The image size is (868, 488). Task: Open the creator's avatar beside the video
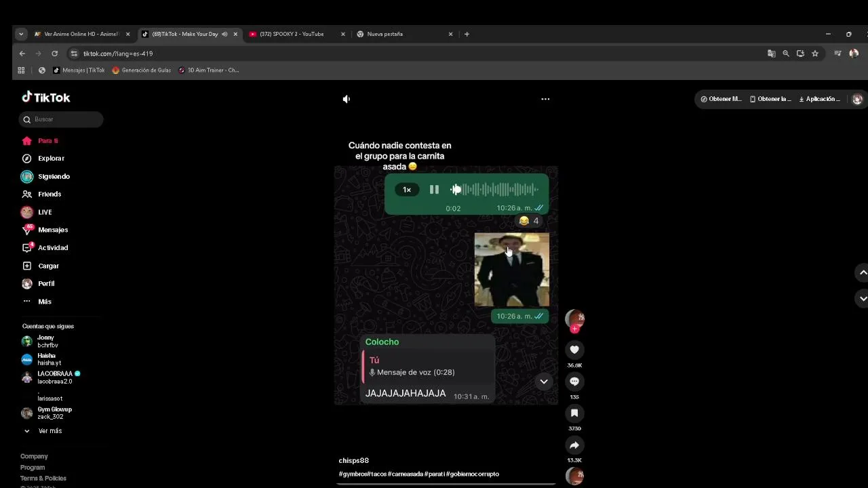tap(574, 319)
